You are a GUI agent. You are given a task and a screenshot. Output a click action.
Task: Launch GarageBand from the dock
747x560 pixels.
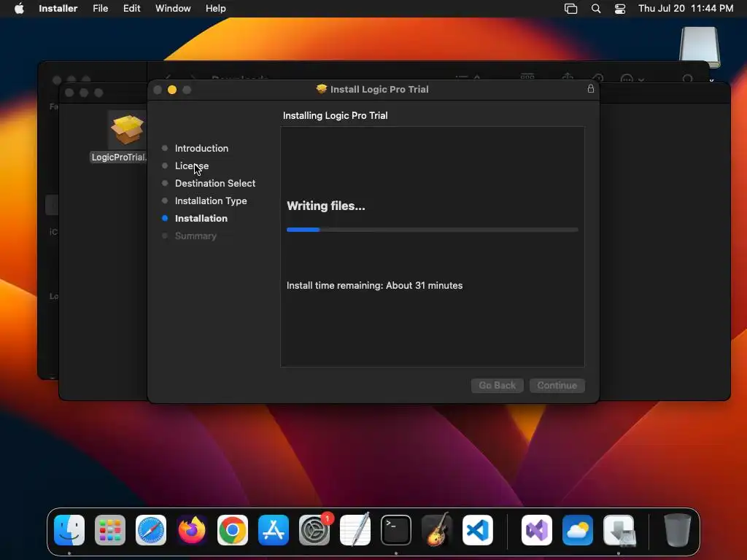coord(437,530)
